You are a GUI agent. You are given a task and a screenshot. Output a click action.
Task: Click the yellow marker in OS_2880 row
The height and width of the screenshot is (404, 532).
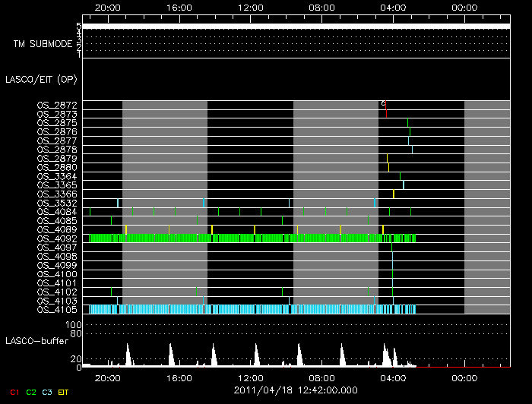pos(388,167)
